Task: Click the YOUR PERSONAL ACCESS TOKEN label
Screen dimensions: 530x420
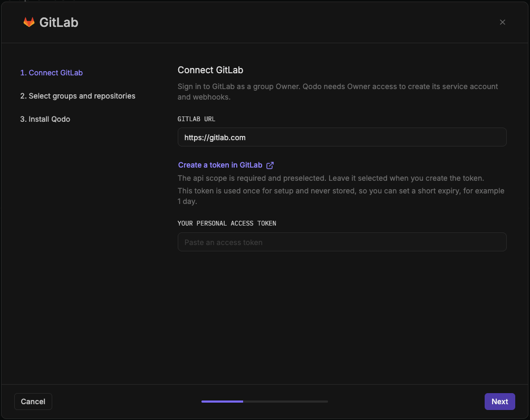Action: 227,223
